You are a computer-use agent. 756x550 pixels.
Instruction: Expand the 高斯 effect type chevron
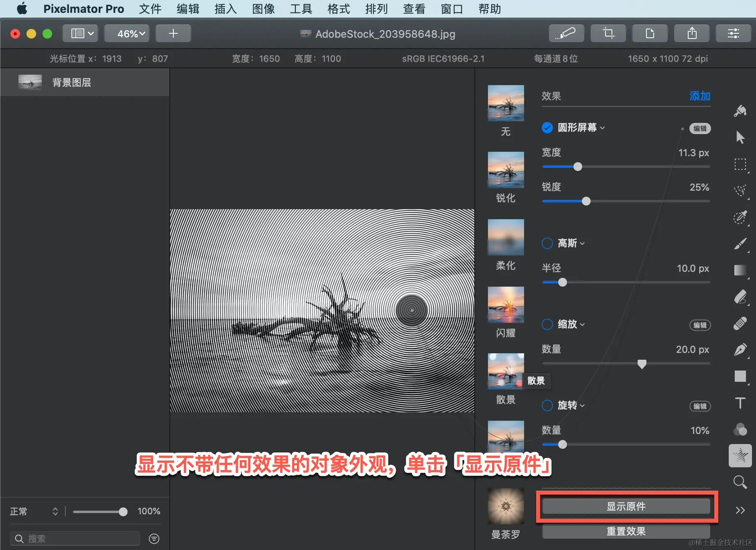coord(582,244)
